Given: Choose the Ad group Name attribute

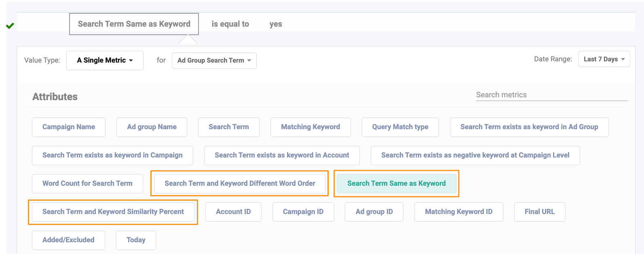Looking at the screenshot, I should 152,127.
